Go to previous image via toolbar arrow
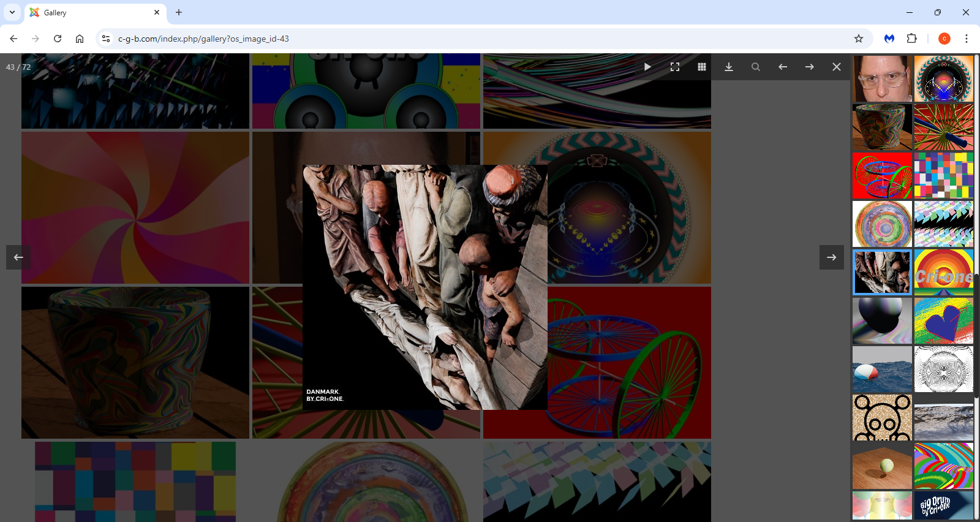The height and width of the screenshot is (522, 980). (x=783, y=67)
